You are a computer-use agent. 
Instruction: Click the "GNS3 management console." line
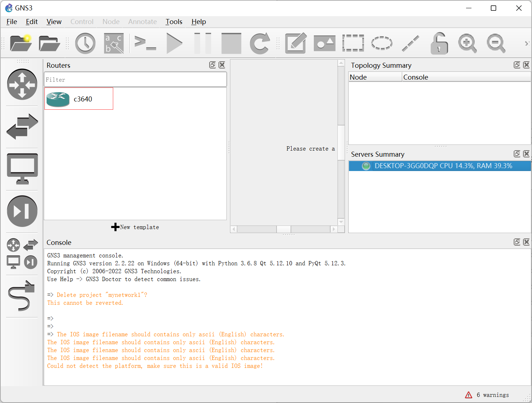pos(85,255)
